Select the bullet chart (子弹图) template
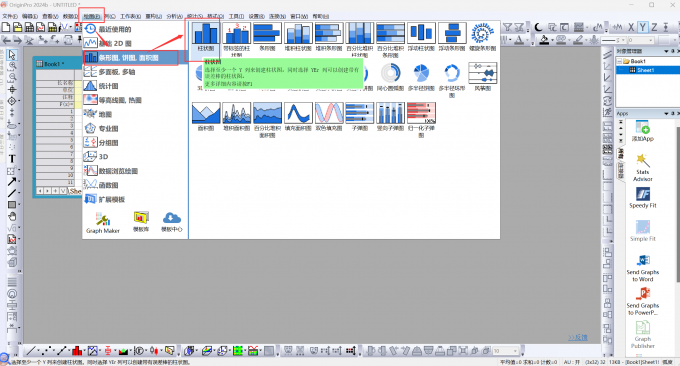 [x=360, y=117]
